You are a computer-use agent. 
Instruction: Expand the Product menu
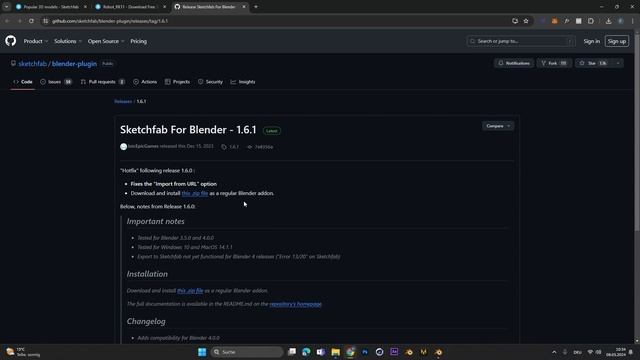[36, 41]
